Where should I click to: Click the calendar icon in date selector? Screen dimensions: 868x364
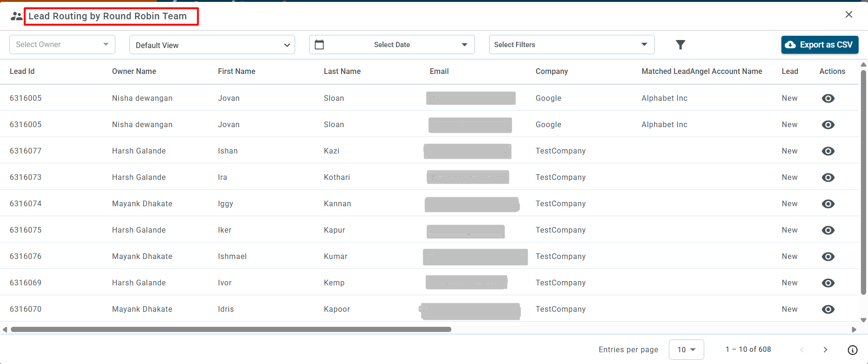(319, 45)
